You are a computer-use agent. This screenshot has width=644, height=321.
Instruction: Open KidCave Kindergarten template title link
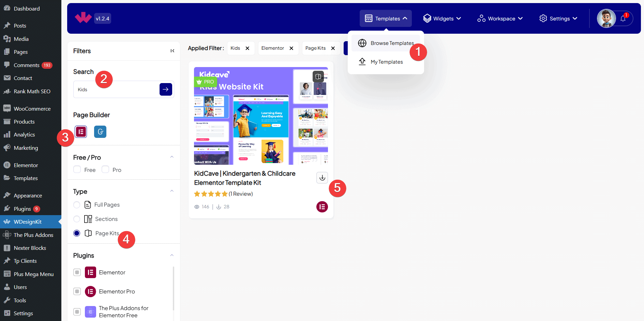click(245, 178)
